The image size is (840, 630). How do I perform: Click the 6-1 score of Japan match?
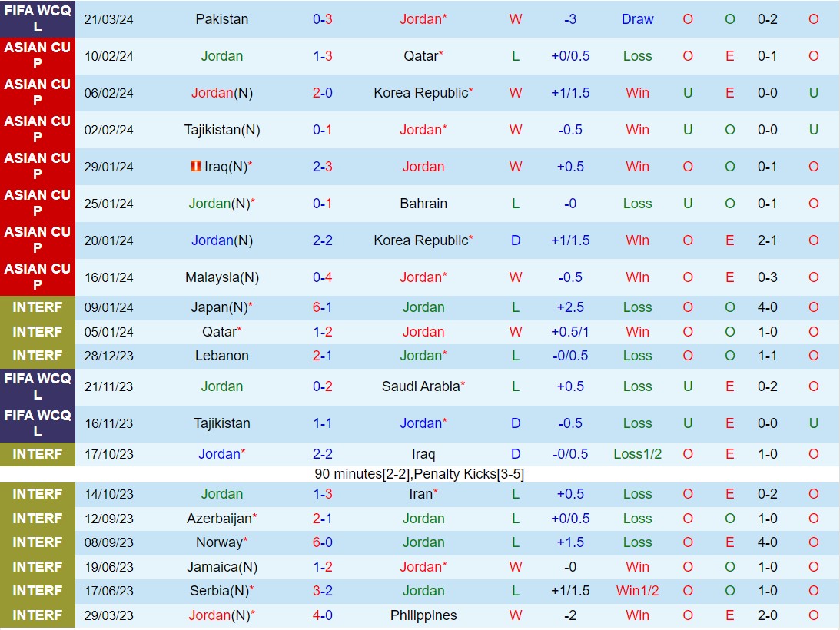coord(322,307)
